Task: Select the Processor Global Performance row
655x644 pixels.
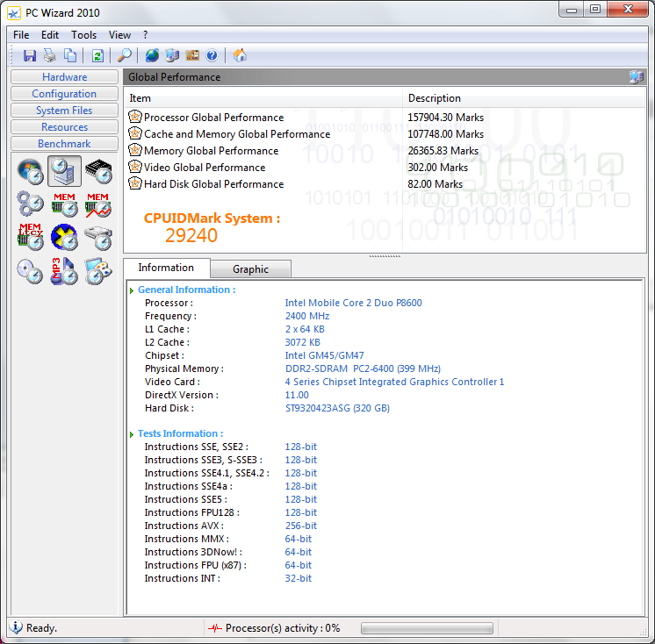Action: pyautogui.click(x=385, y=118)
